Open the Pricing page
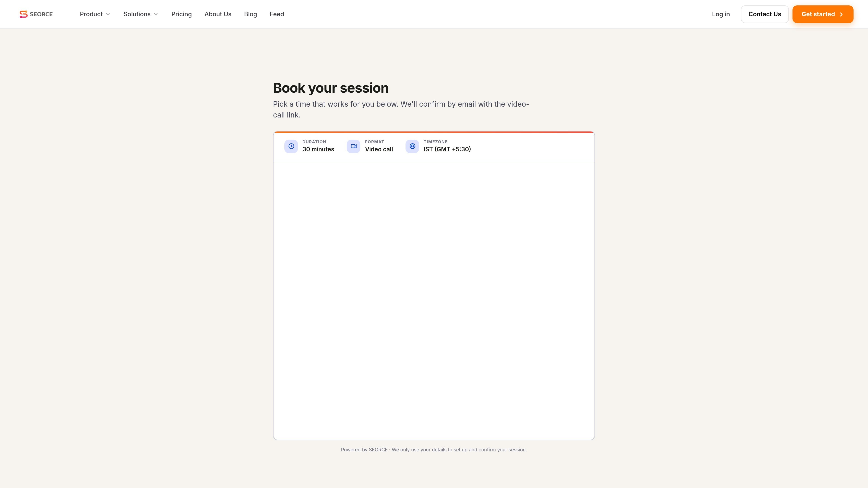868x488 pixels. tap(181, 14)
